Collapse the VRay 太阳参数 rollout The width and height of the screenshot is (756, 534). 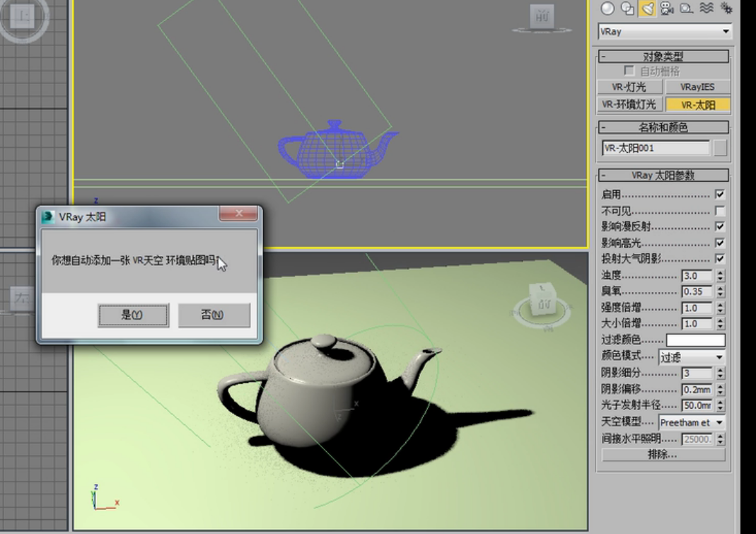[663, 175]
